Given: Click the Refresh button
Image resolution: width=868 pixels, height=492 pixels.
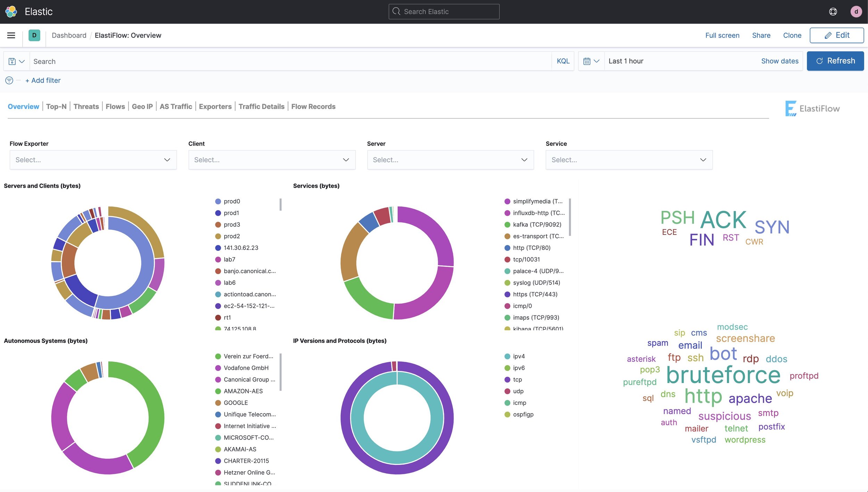Looking at the screenshot, I should (835, 61).
